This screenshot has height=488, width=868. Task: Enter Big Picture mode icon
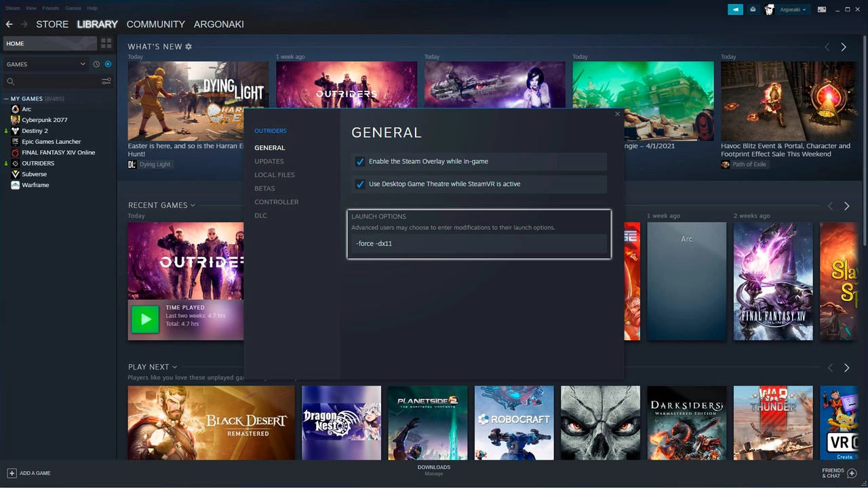822,9
